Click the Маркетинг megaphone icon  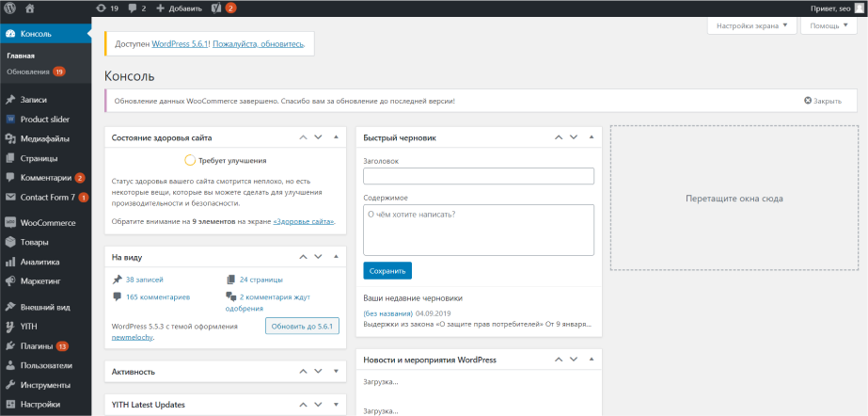point(10,281)
